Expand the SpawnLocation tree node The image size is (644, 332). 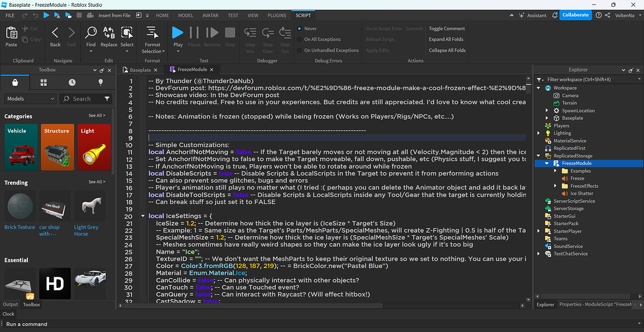(547, 111)
